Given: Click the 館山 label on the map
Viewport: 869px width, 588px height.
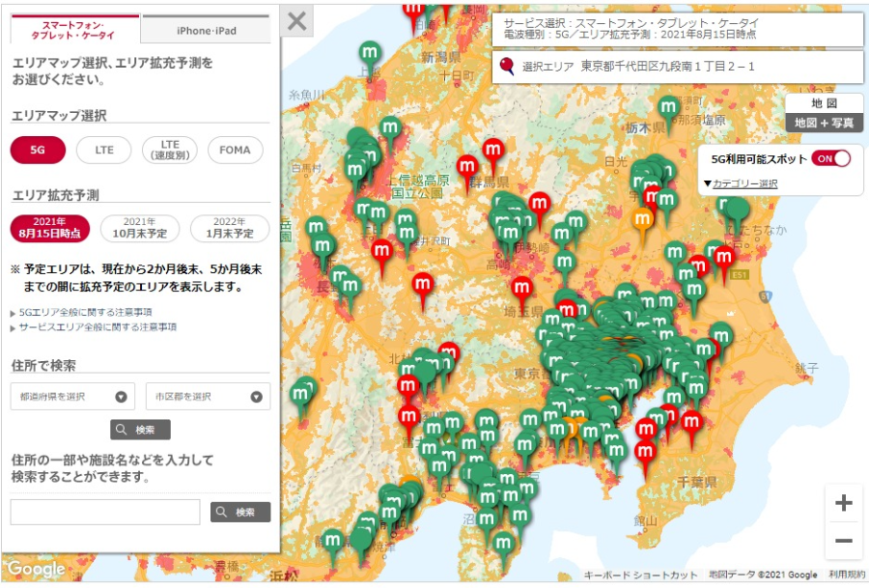Looking at the screenshot, I should [x=646, y=521].
